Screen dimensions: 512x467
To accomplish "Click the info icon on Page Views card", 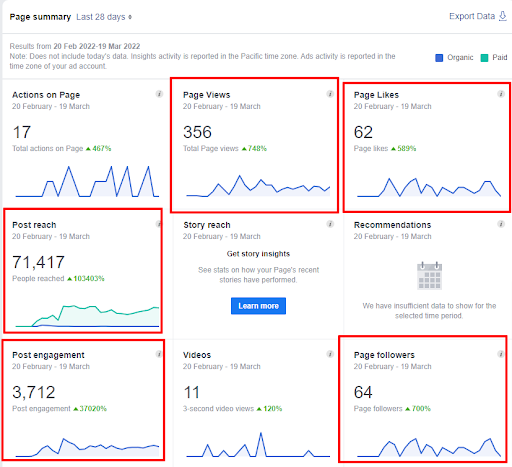I will pyautogui.click(x=330, y=94).
